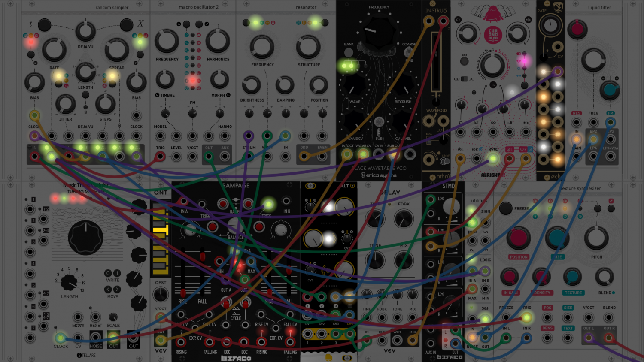Click the JITTER knob on random sampler
This screenshot has width=644, height=362.
66,103
